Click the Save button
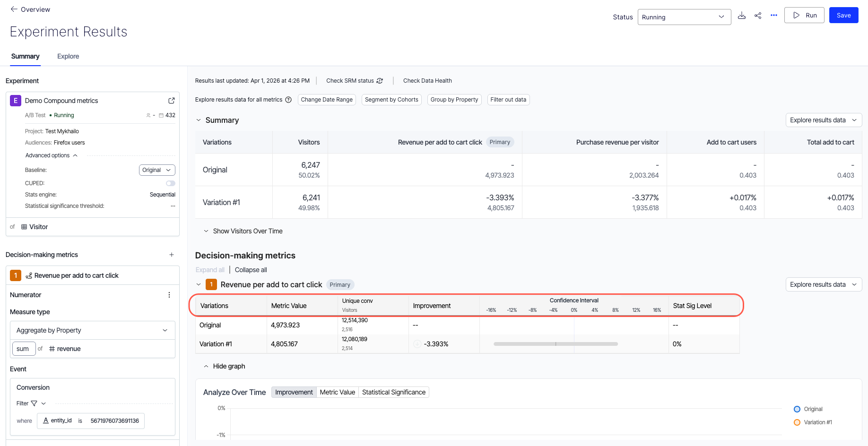This screenshot has height=446, width=868. (x=843, y=15)
